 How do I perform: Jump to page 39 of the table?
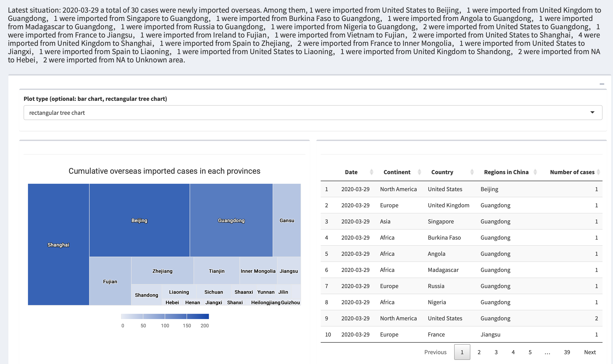567,352
